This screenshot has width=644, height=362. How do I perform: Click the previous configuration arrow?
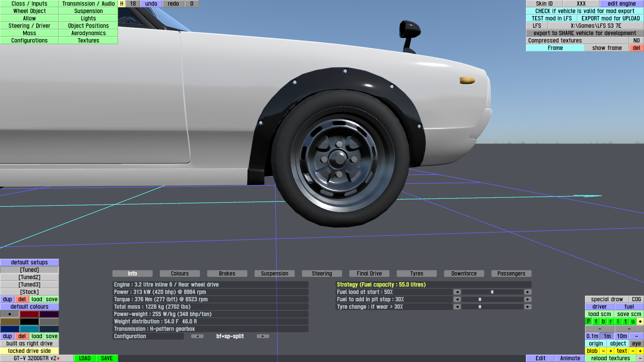[197, 336]
